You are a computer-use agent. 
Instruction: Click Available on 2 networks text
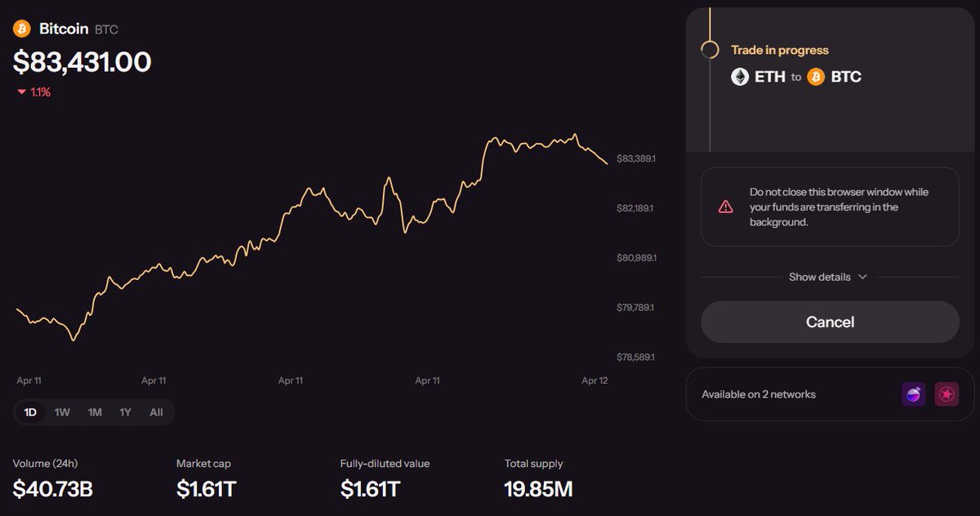pyautogui.click(x=759, y=394)
